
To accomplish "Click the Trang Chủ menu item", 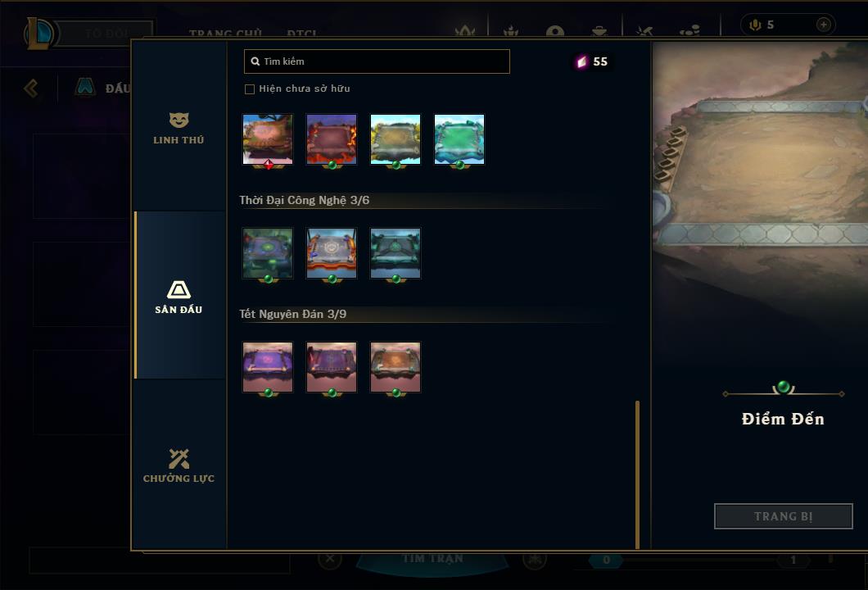I will point(225,34).
